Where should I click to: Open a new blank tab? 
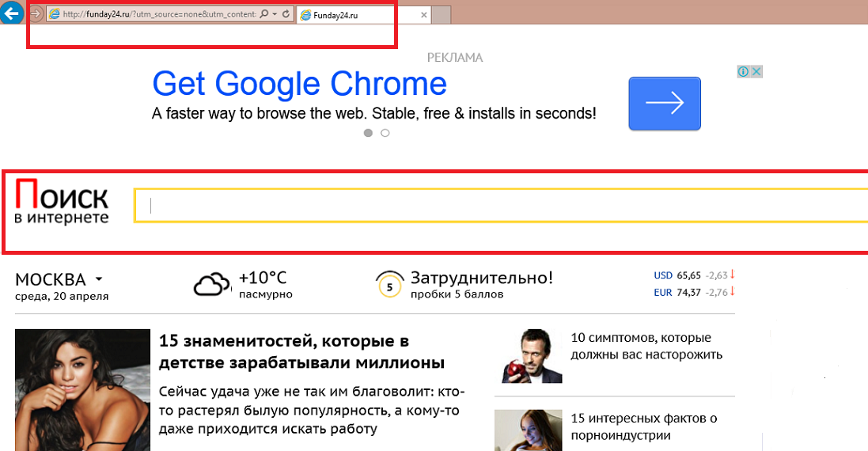click(442, 16)
